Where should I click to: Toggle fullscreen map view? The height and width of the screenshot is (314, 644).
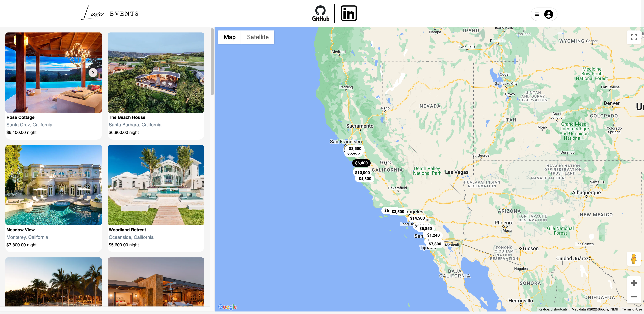point(633,37)
